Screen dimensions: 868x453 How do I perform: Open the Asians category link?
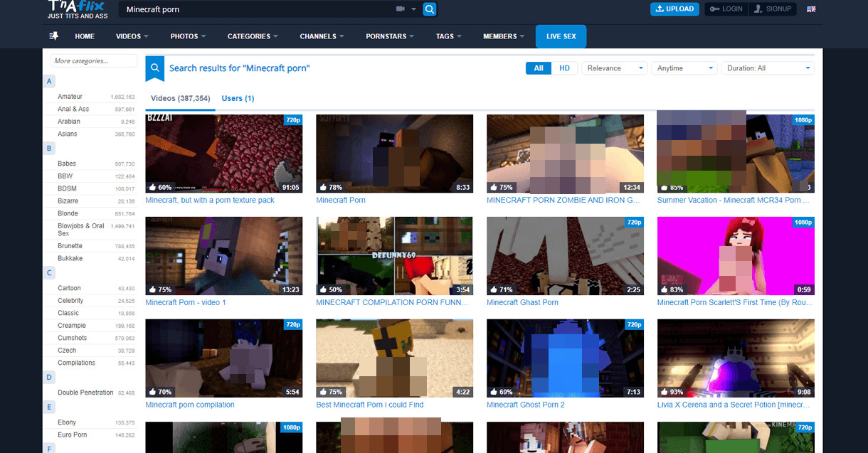pos(68,134)
